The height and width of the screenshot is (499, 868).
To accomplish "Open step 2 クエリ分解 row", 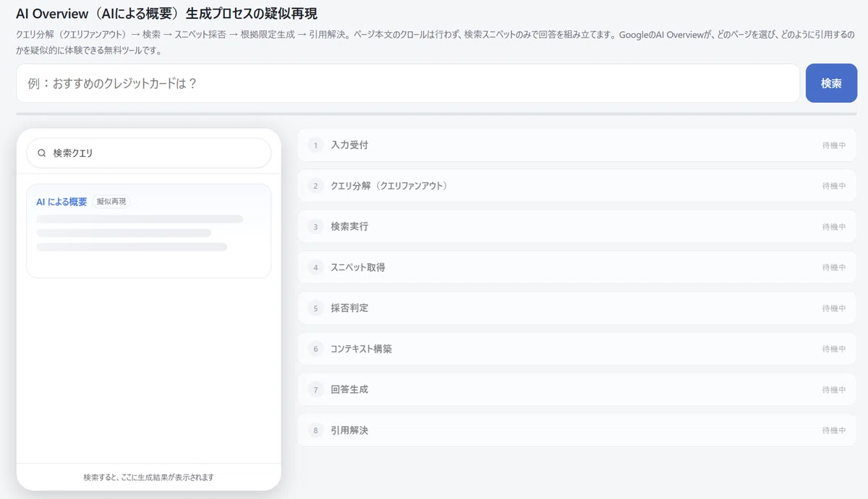I will point(577,186).
